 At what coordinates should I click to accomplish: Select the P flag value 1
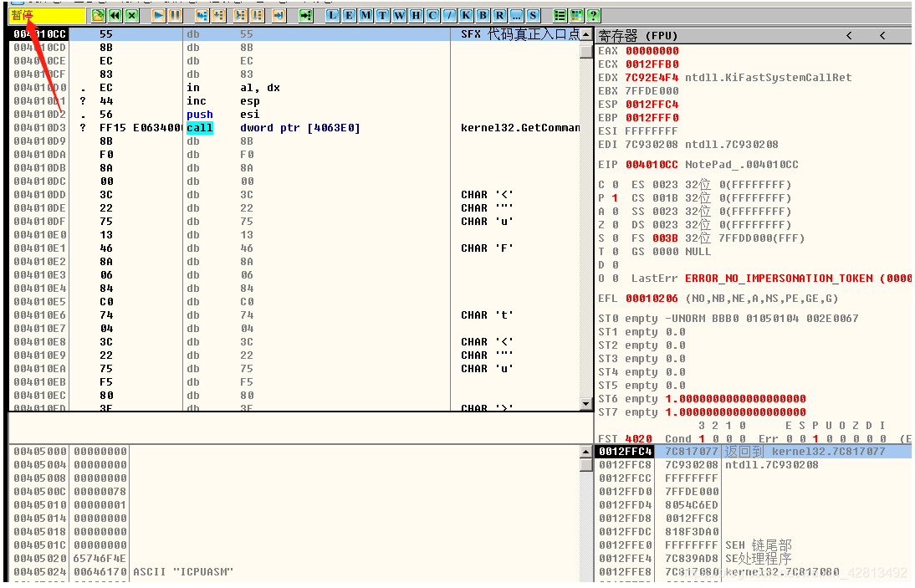615,198
